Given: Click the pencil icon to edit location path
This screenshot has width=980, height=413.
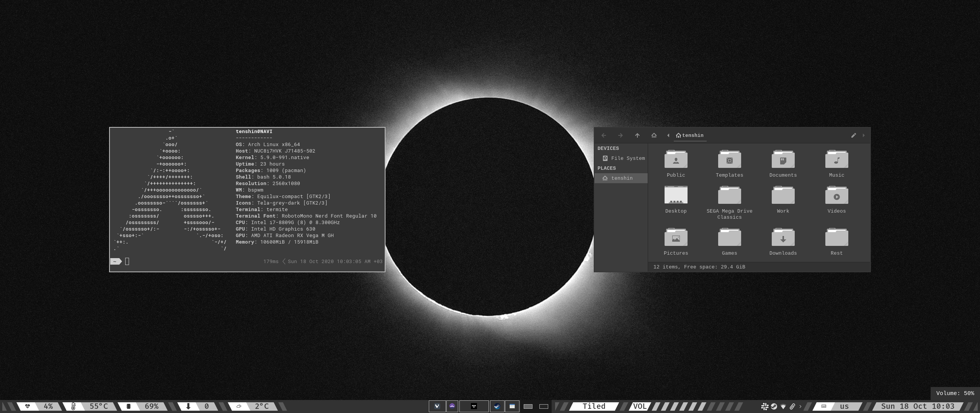Looking at the screenshot, I should click(x=853, y=135).
